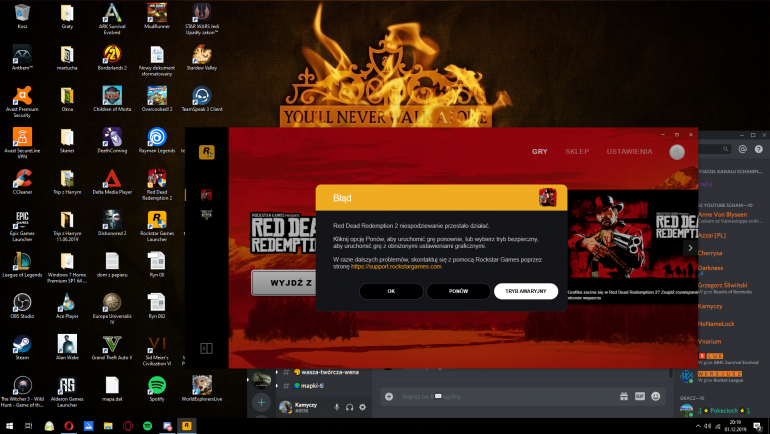Collapse the launcher sidebar panel icon
Image resolution: width=770 pixels, height=434 pixels.
(206, 349)
